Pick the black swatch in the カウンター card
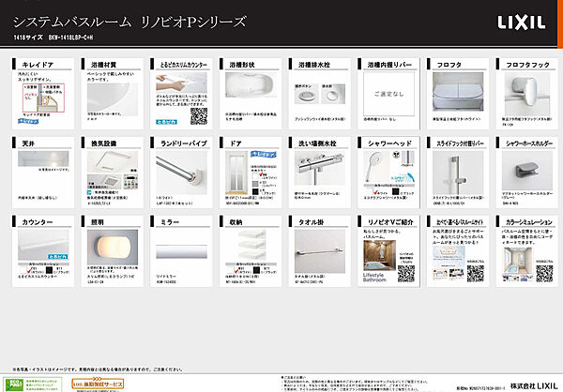The width and height of the screenshot is (563, 392). click(49, 269)
